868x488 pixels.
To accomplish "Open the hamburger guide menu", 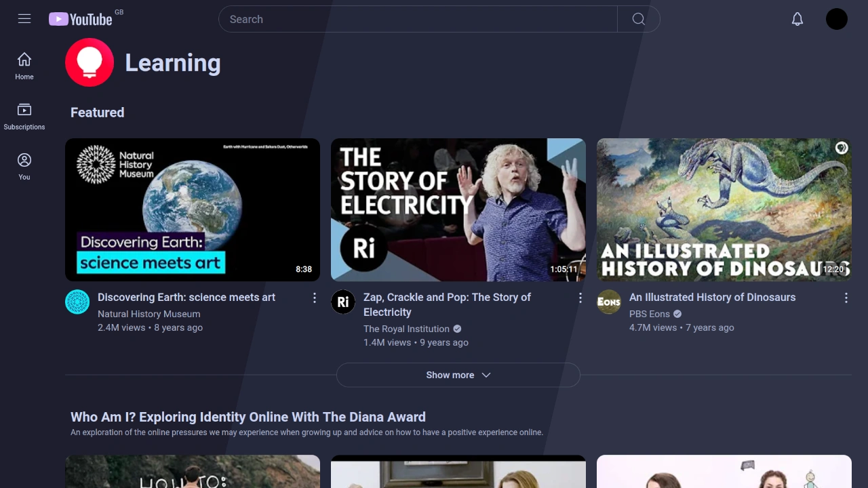I will click(24, 19).
